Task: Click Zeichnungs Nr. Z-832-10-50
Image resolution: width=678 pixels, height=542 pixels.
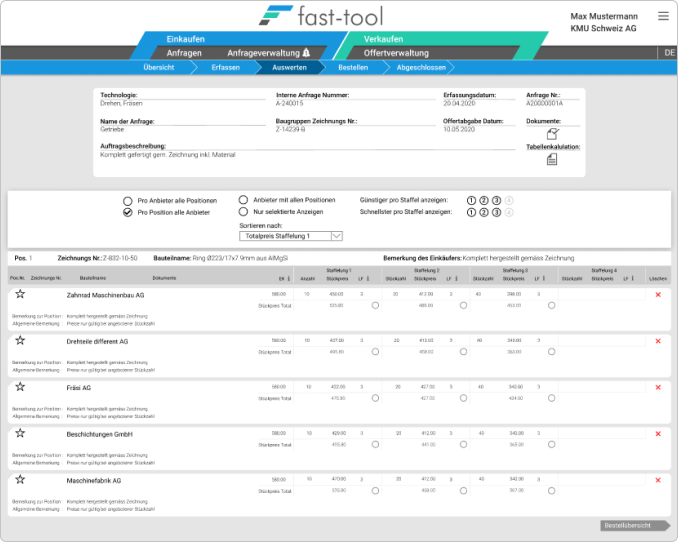Action: (120, 258)
